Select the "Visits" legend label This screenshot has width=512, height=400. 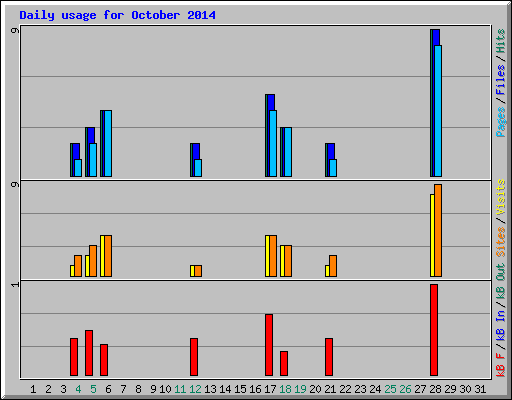[x=501, y=198]
